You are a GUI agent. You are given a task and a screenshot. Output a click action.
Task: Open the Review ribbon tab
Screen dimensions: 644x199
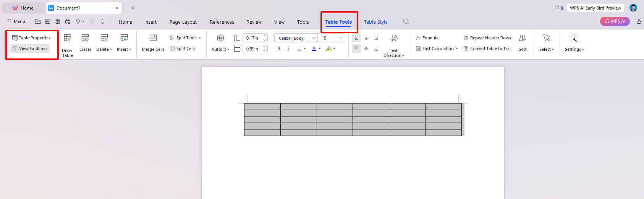[254, 22]
